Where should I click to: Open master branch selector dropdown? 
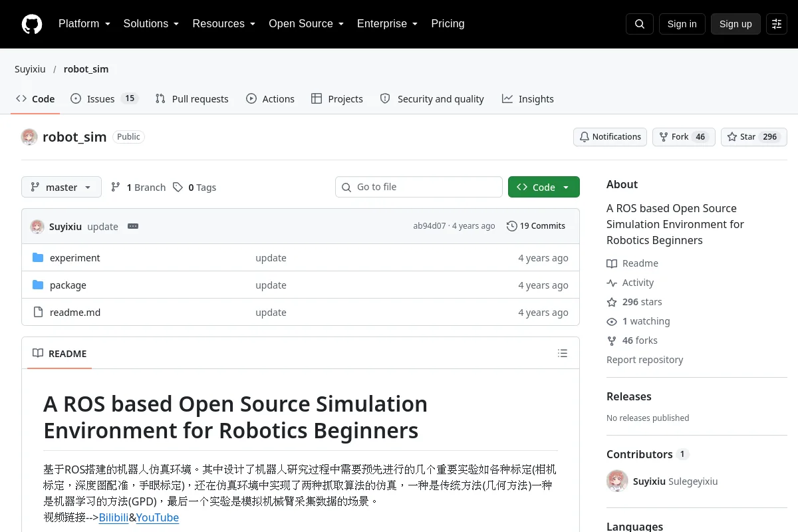pos(61,187)
